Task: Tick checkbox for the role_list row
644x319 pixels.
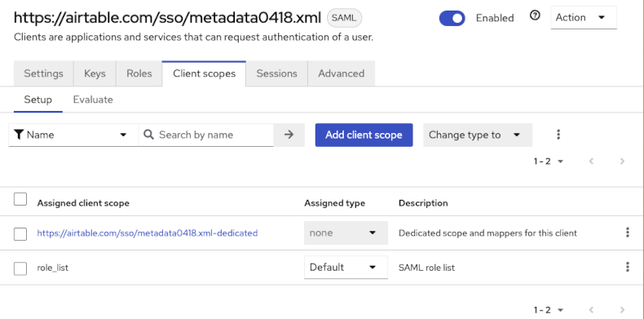Action: [x=20, y=268]
